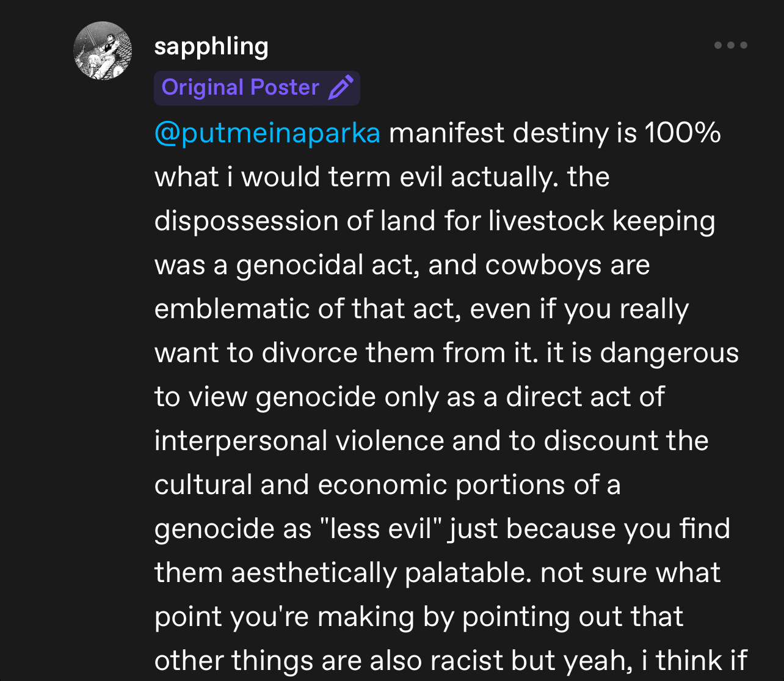Open the sapphling username link
The width and height of the screenshot is (784, 681).
click(211, 46)
